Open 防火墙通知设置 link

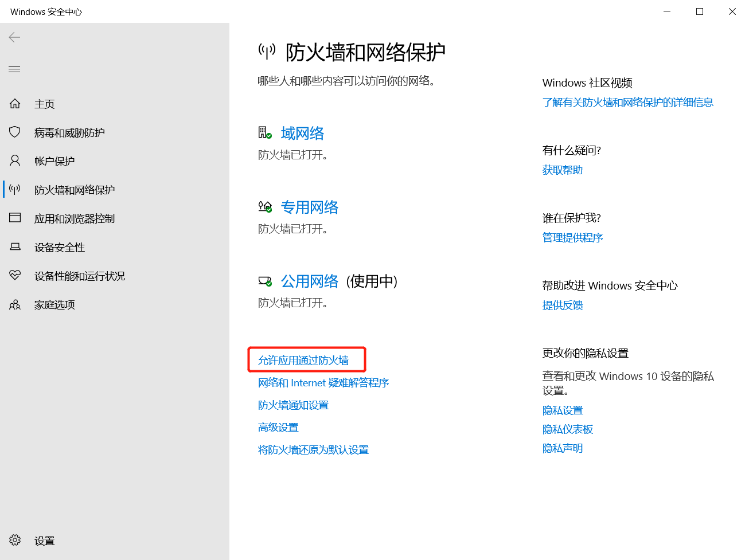coord(293,405)
